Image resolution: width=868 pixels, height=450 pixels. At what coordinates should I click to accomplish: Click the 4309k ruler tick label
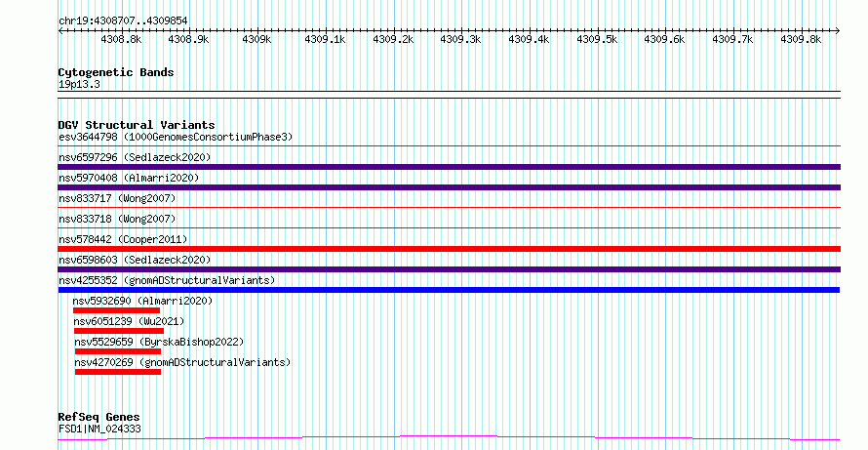point(256,40)
